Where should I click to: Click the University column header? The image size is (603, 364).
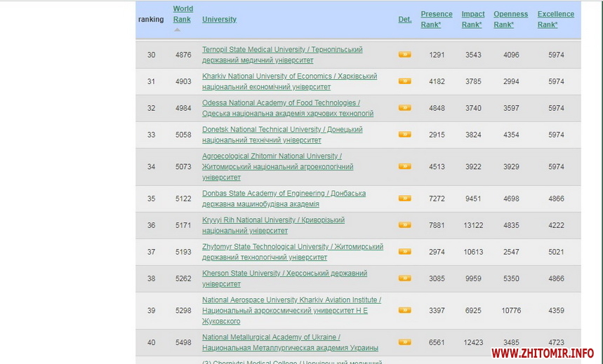pyautogui.click(x=219, y=20)
